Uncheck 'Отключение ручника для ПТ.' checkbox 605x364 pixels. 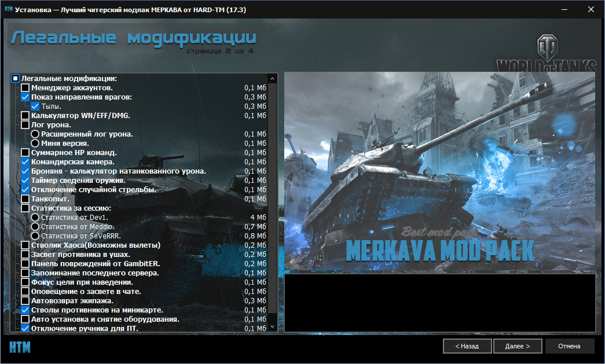point(25,329)
